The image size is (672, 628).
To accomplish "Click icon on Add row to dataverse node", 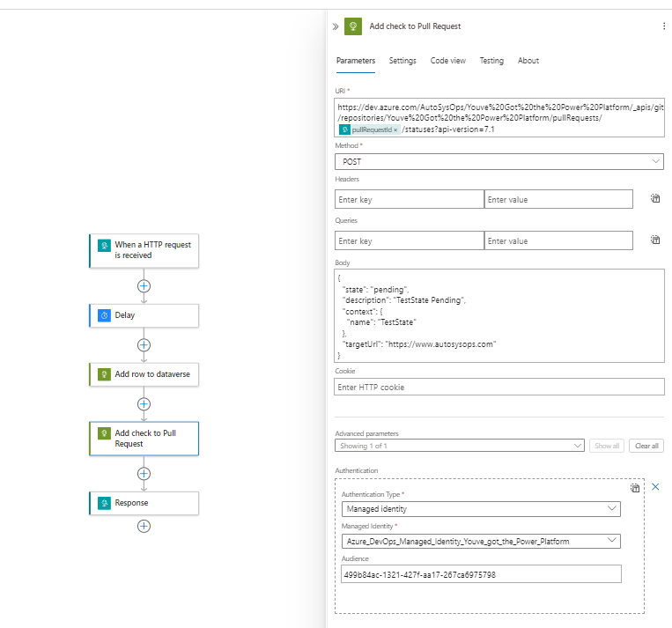I will (104, 374).
